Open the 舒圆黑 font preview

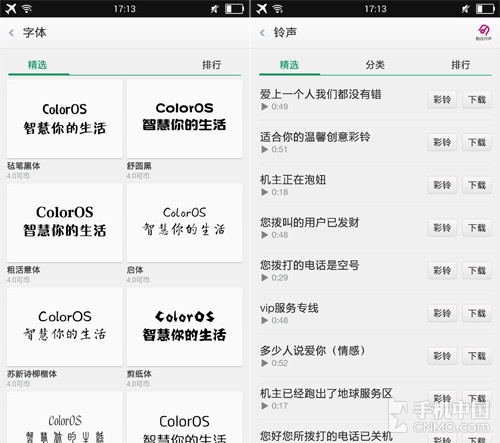click(184, 119)
